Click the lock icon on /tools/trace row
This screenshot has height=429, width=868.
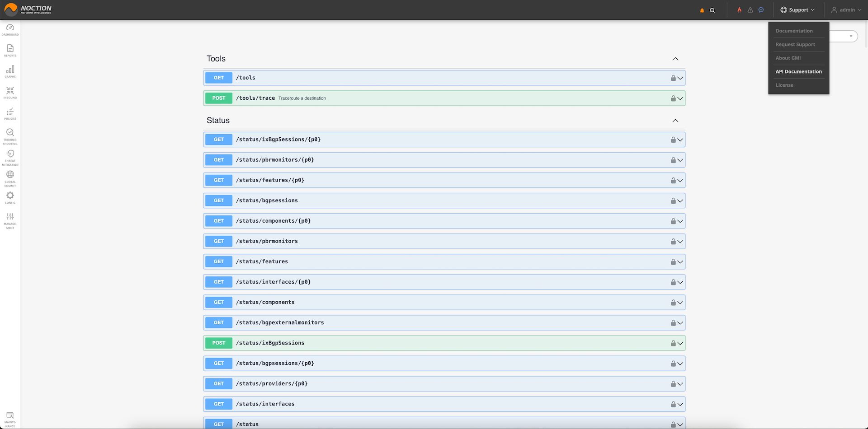[673, 98]
